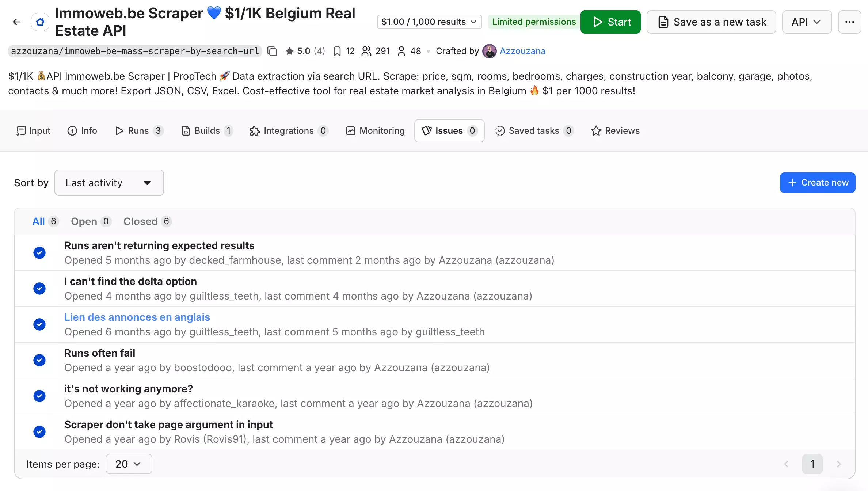Click Azzouzana's avatar image
Viewport: 868px width, 491px height.
489,51
